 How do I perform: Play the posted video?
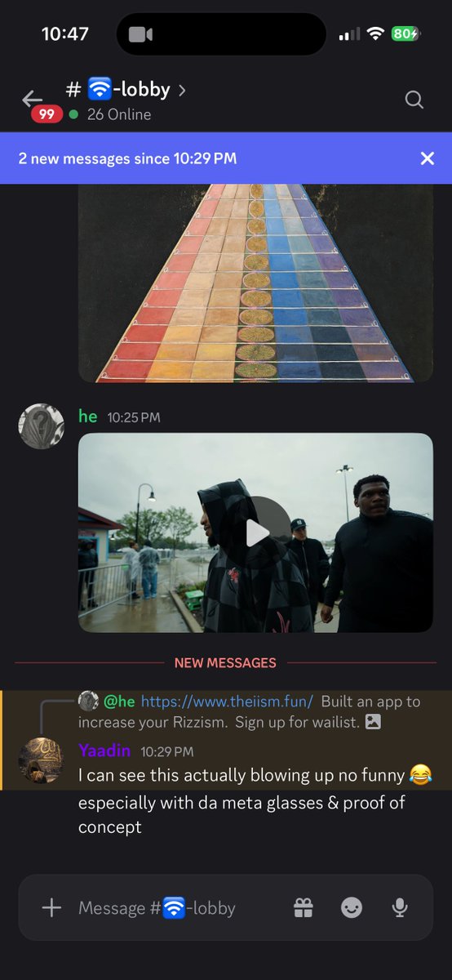[x=256, y=532]
